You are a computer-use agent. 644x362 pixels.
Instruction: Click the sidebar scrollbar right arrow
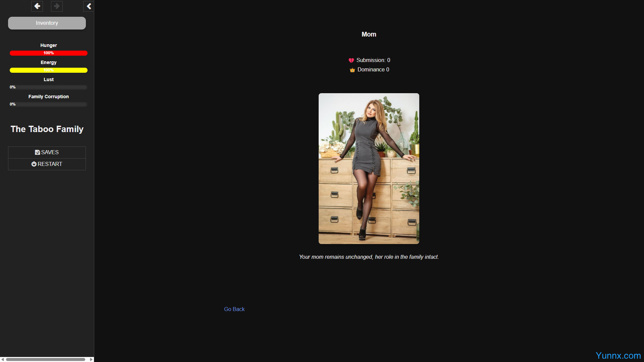point(91,359)
